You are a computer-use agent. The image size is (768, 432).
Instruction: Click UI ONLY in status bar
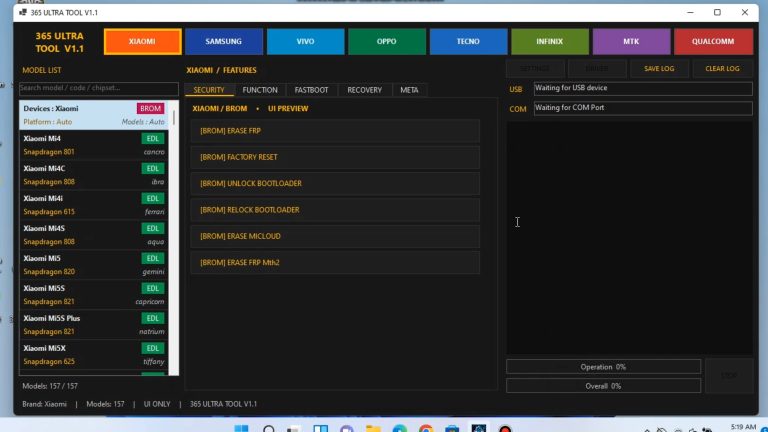coord(157,404)
